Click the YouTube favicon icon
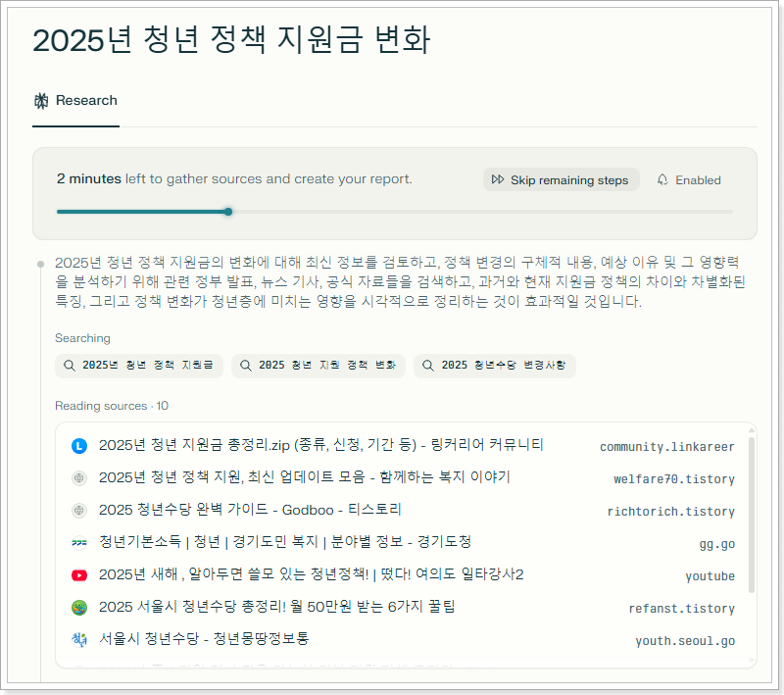784x695 pixels. point(79,575)
